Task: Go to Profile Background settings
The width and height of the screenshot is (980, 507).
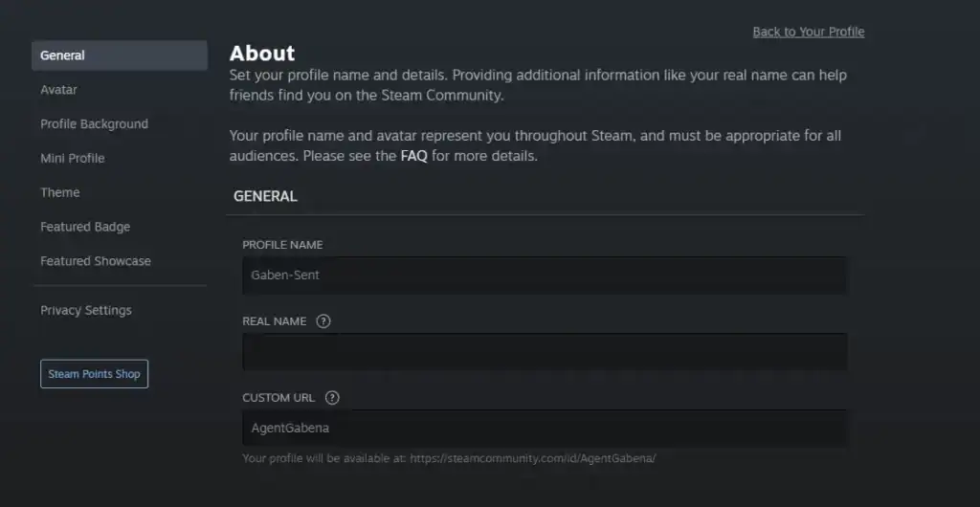Action: pos(94,124)
